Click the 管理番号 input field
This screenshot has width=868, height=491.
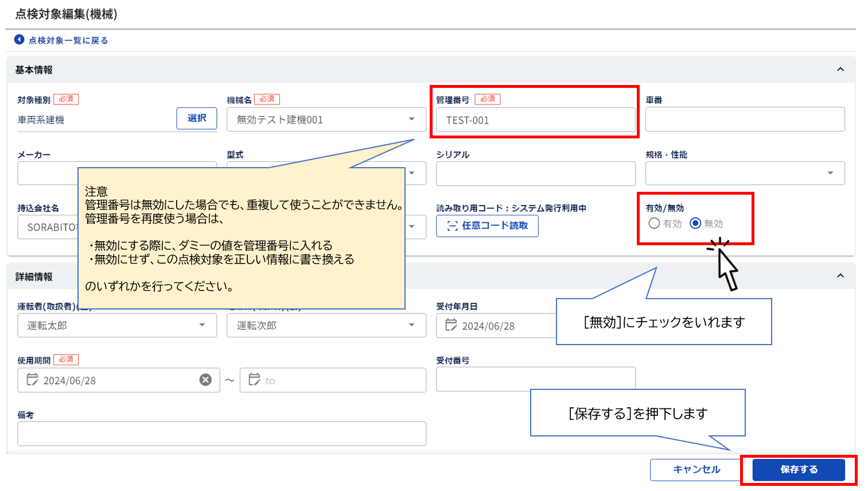tap(535, 120)
